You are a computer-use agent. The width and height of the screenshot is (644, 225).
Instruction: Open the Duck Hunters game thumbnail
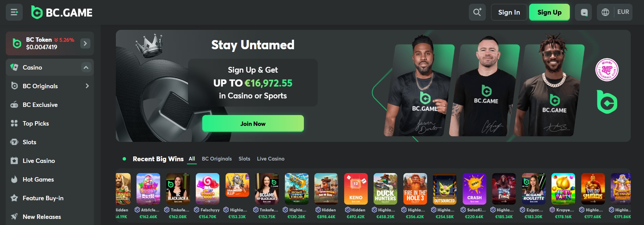(385, 189)
